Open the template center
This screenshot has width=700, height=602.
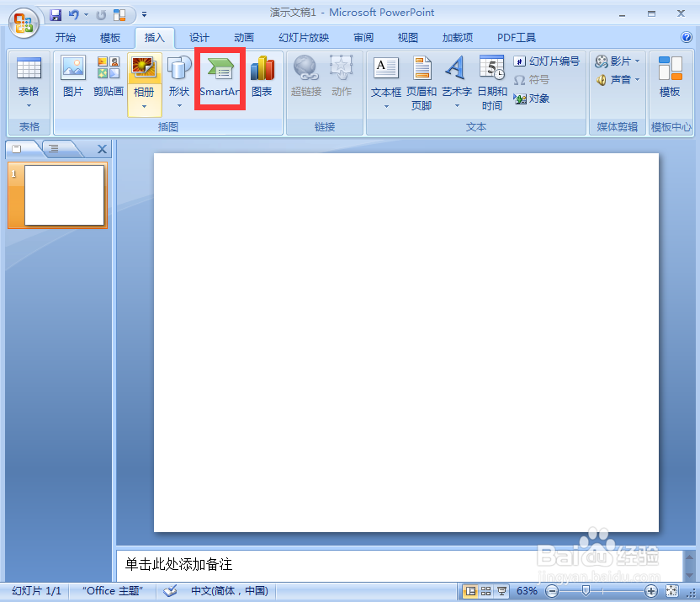click(670, 77)
